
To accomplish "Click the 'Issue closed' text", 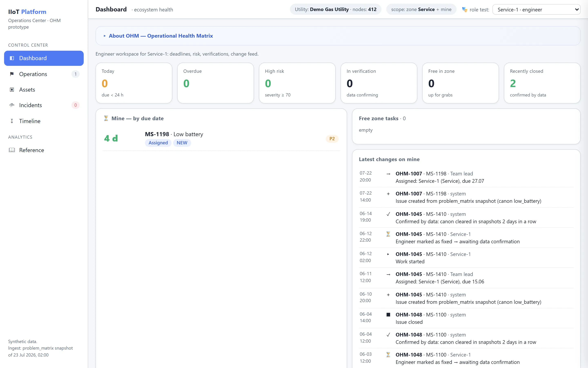I will (x=409, y=322).
